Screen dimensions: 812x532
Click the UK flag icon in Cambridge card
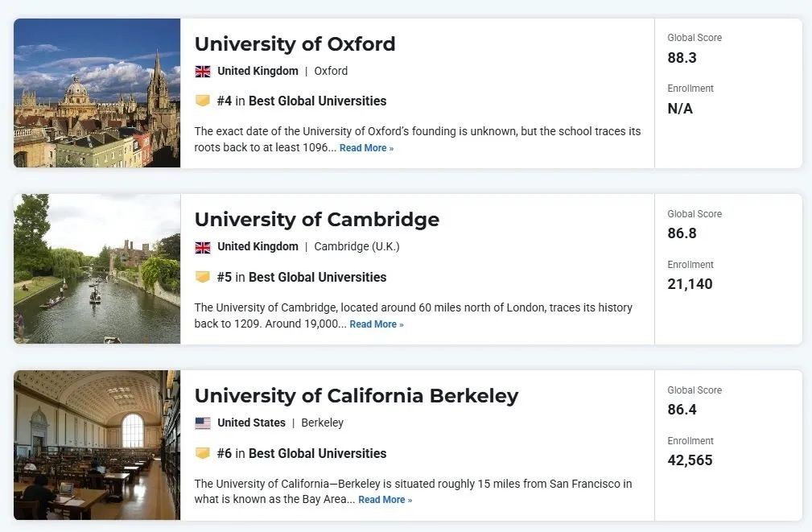pyautogui.click(x=203, y=248)
